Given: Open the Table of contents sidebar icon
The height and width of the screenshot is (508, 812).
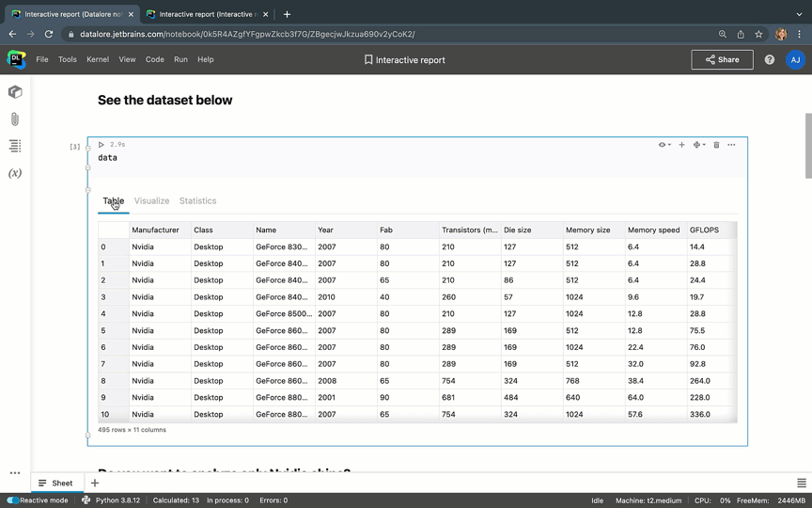Looking at the screenshot, I should pos(15,146).
